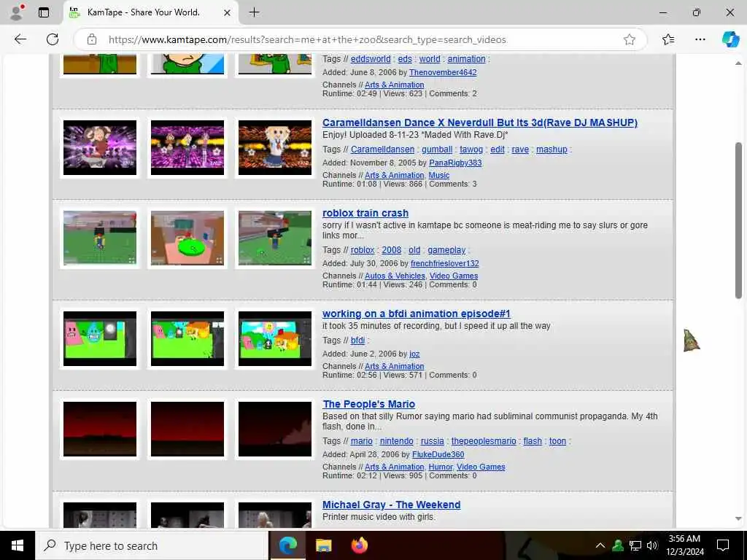
Task: Open the profile avatar icon
Action: point(16,12)
